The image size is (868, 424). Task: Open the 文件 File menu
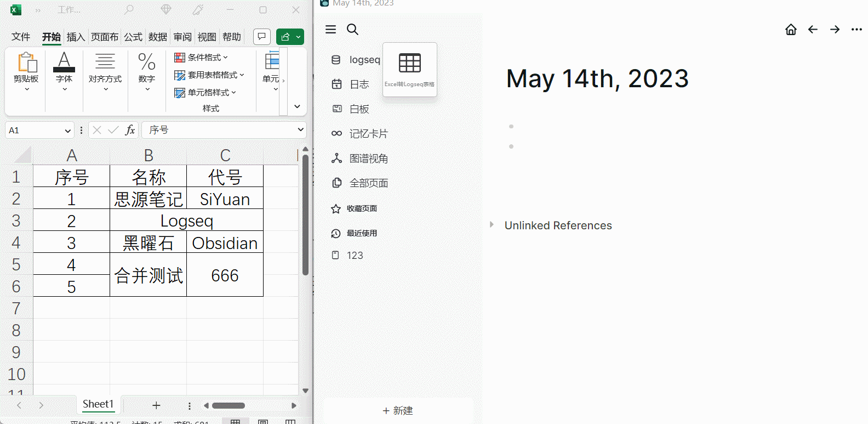point(21,37)
